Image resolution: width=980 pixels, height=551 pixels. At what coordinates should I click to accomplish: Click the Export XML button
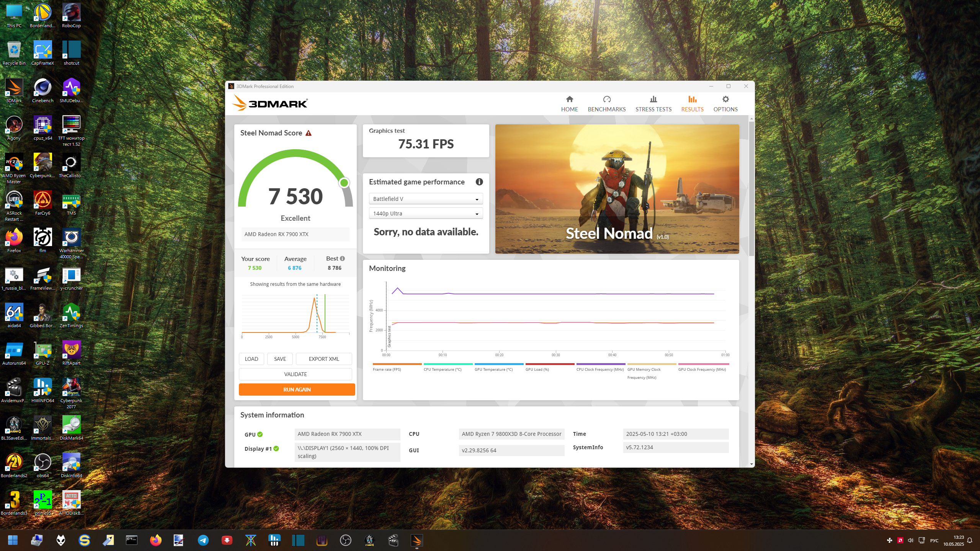tap(324, 359)
